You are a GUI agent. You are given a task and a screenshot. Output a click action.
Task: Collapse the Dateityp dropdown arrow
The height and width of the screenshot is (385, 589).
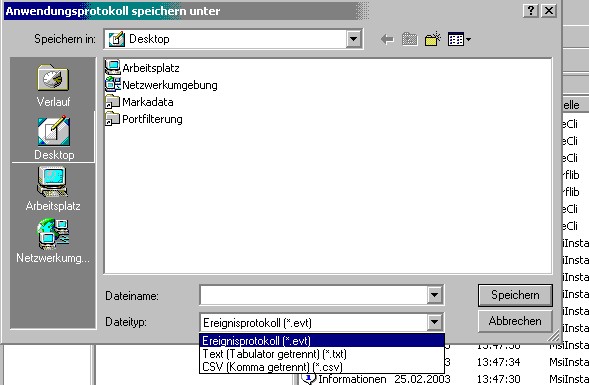(x=434, y=322)
